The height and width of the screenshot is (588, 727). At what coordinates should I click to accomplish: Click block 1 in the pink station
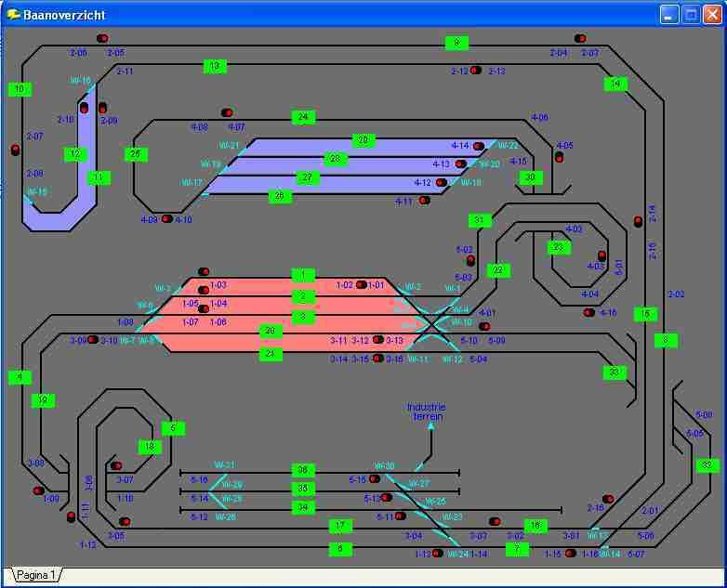302,275
